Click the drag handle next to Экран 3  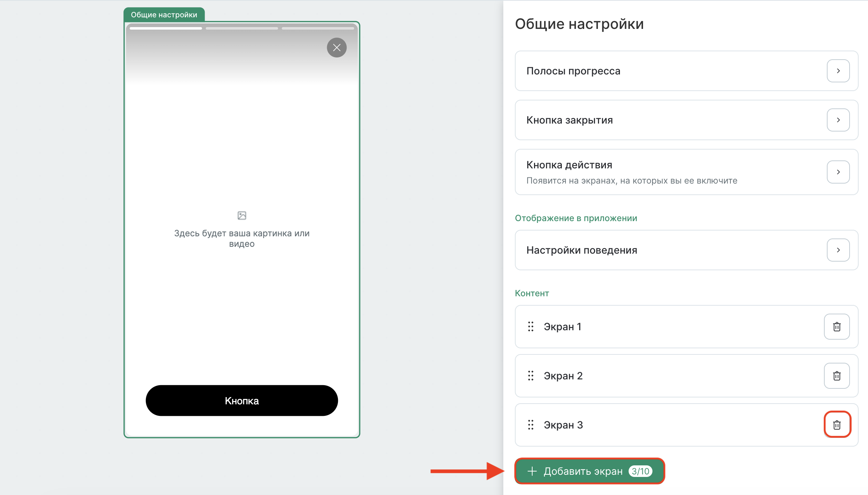tap(530, 425)
